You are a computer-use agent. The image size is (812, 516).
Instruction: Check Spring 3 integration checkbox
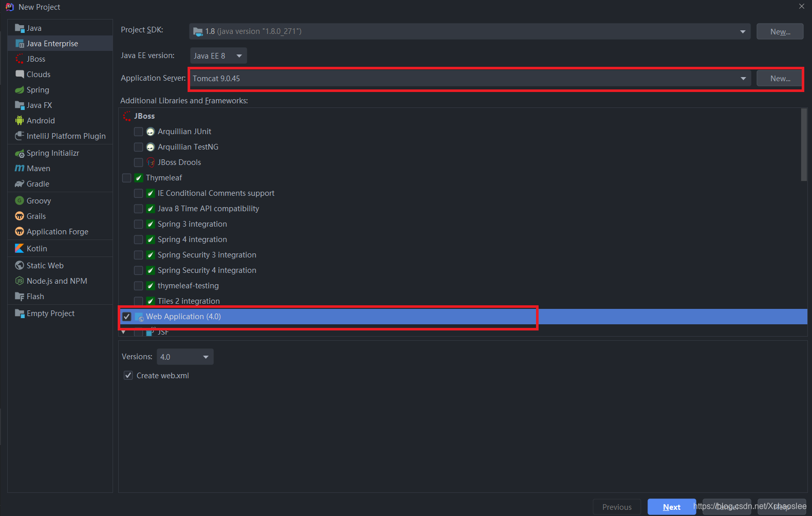(138, 224)
